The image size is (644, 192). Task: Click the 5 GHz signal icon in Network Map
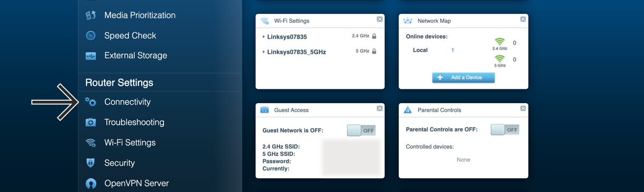tap(500, 60)
